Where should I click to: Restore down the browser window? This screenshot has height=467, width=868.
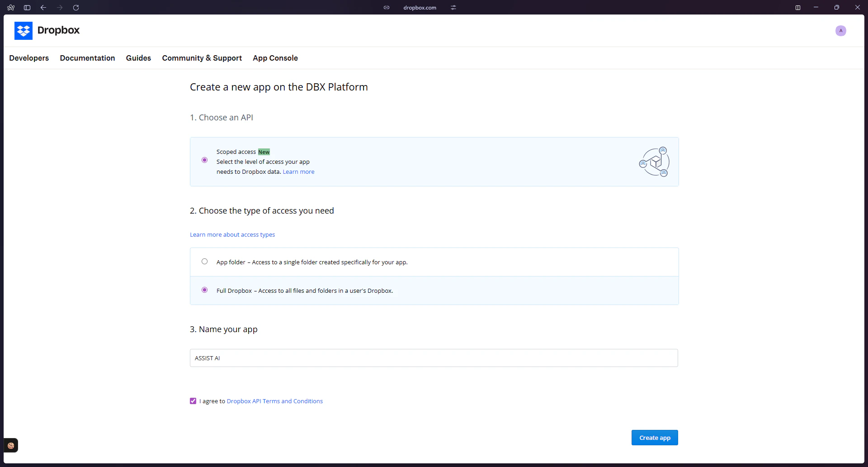[837, 7]
